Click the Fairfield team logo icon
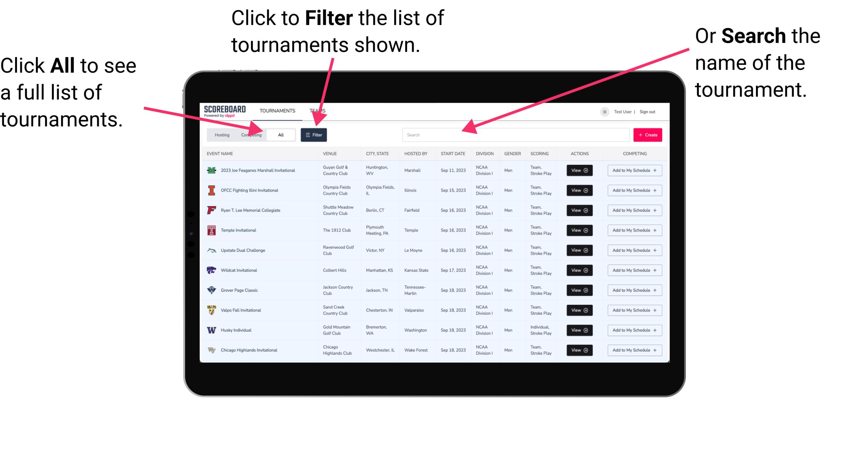This screenshot has height=467, width=868. tap(212, 210)
